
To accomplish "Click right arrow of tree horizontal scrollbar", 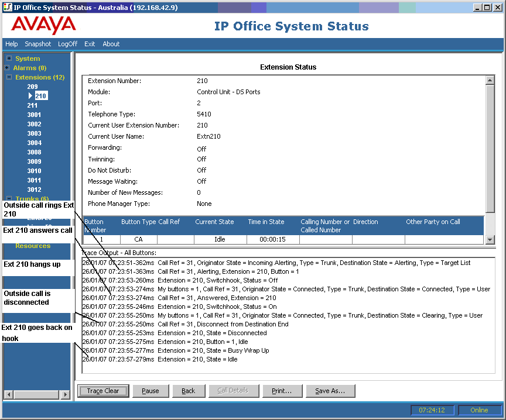I will point(66,394).
